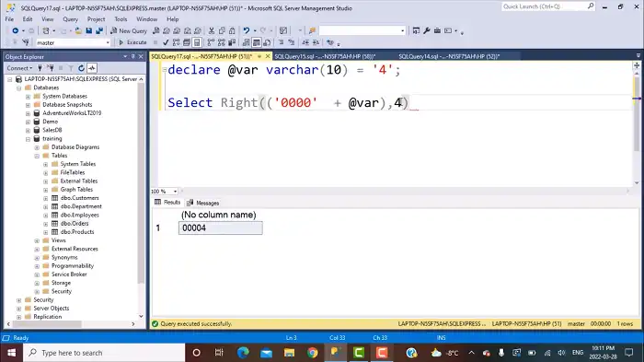Click Decrease Indent icon
The height and width of the screenshot is (362, 644).
(x=305, y=42)
